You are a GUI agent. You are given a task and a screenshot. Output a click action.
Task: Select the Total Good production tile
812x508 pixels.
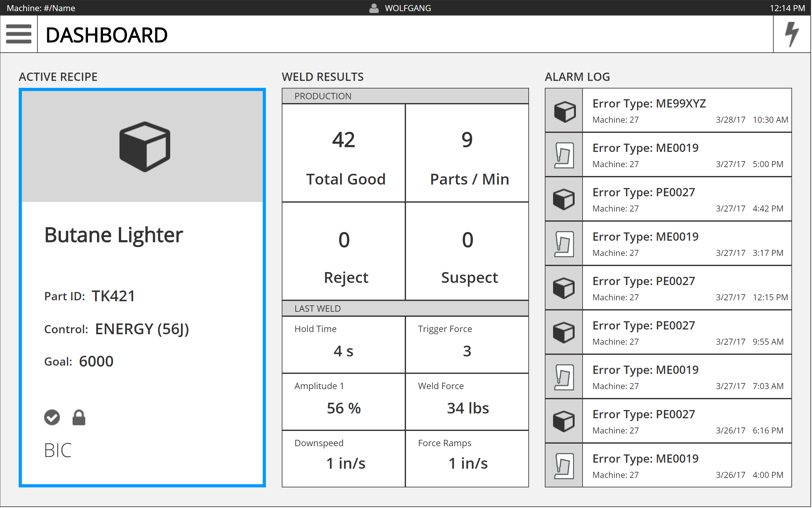[x=344, y=153]
